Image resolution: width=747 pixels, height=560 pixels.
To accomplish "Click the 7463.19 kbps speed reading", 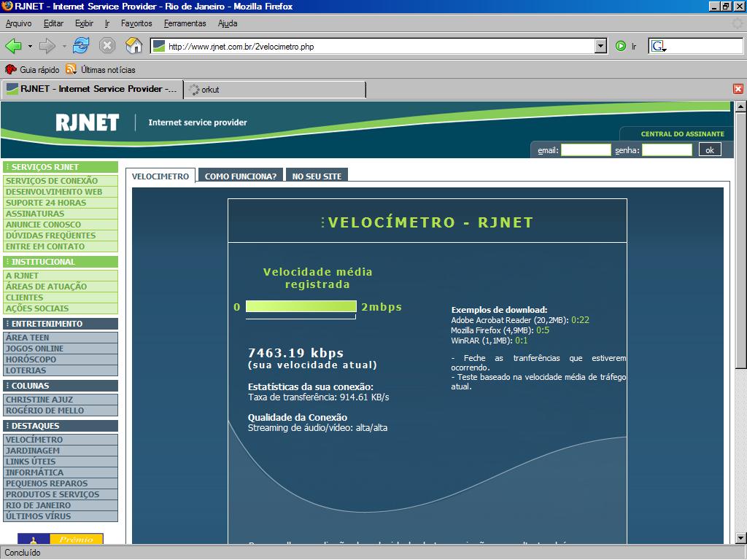I will [295, 353].
